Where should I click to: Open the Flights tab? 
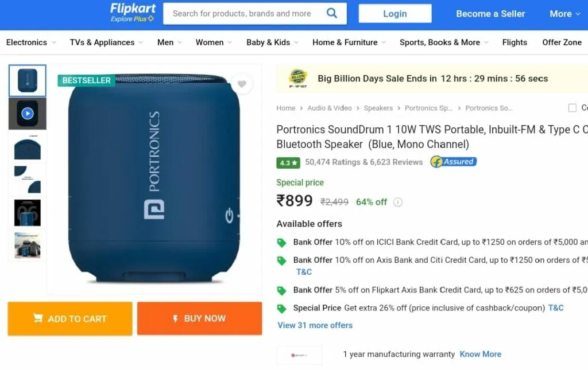coord(514,42)
